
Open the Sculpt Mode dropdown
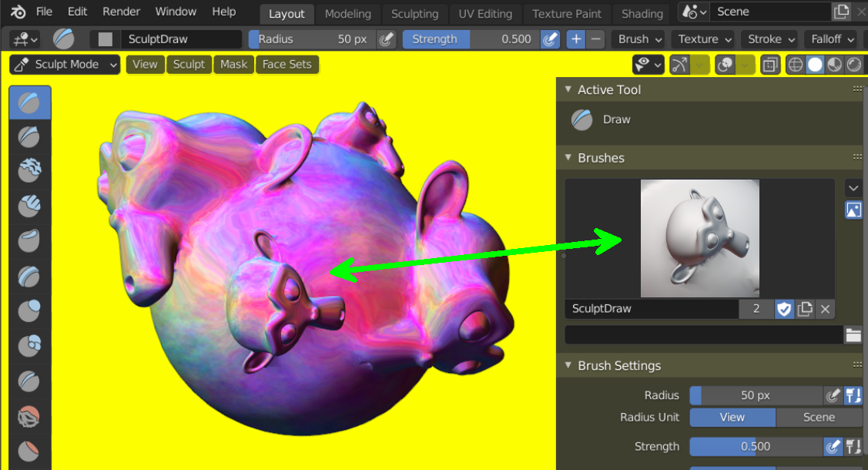(65, 65)
